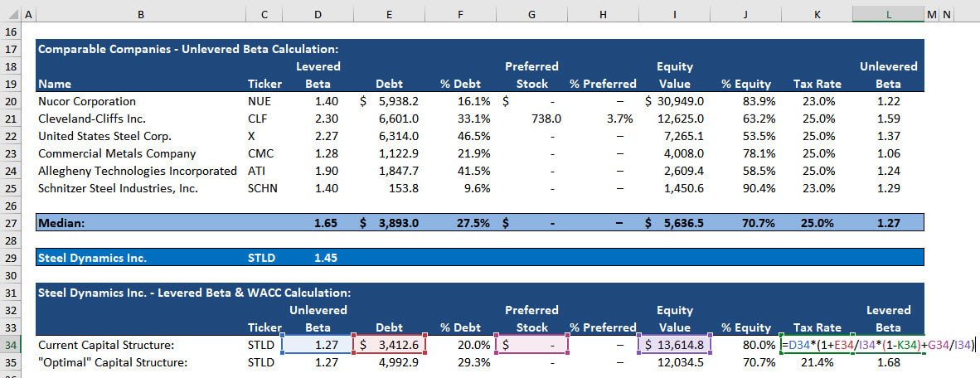Select Current Capital Structure label
The height and width of the screenshot is (378, 980).
tap(104, 344)
